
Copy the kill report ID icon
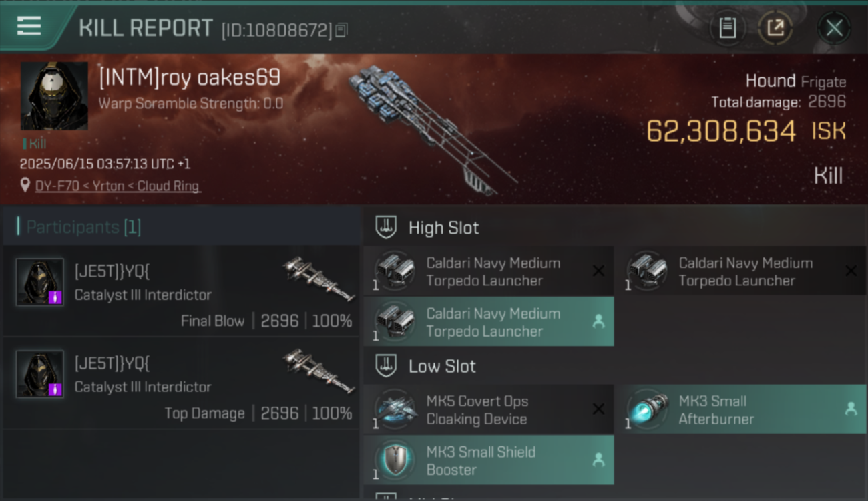(x=341, y=30)
